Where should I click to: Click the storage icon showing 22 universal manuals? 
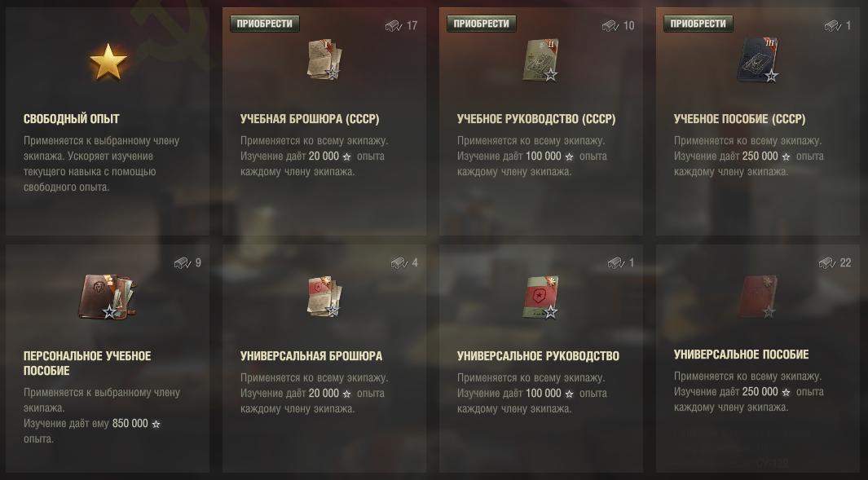click(x=827, y=263)
